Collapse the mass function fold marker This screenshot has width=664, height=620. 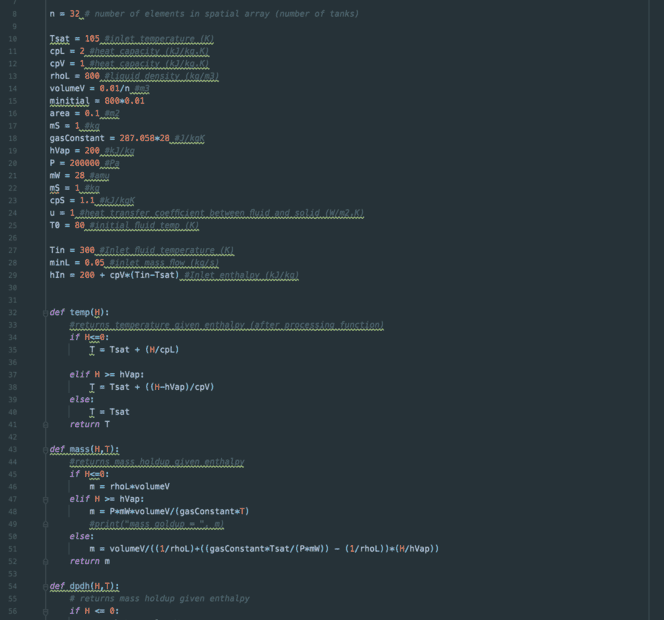pos(44,449)
